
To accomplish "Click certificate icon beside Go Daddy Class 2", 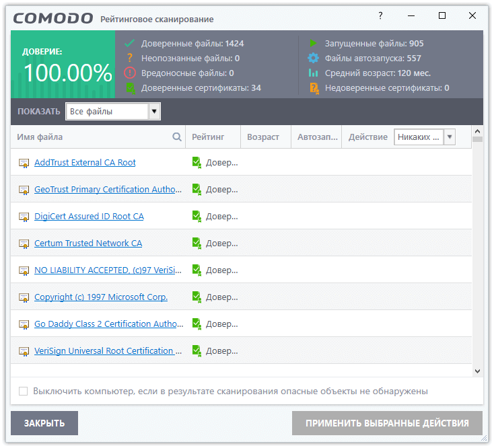I will pyautogui.click(x=24, y=324).
